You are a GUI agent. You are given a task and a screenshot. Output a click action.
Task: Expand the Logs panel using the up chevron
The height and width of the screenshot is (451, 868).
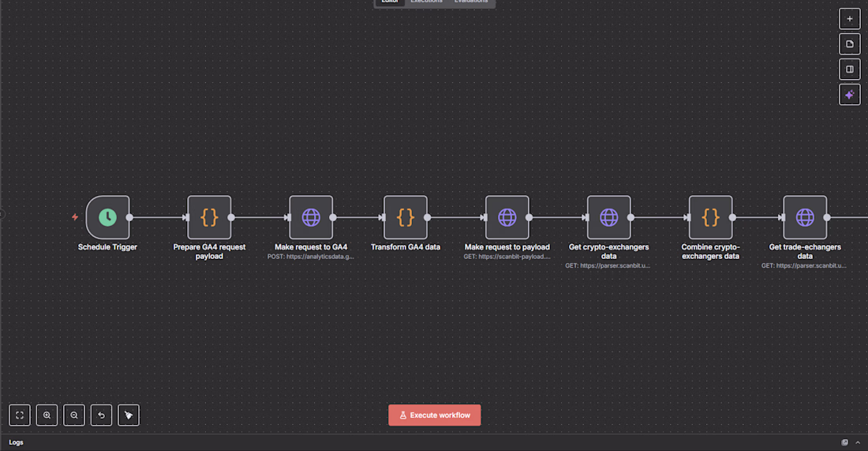pyautogui.click(x=858, y=442)
